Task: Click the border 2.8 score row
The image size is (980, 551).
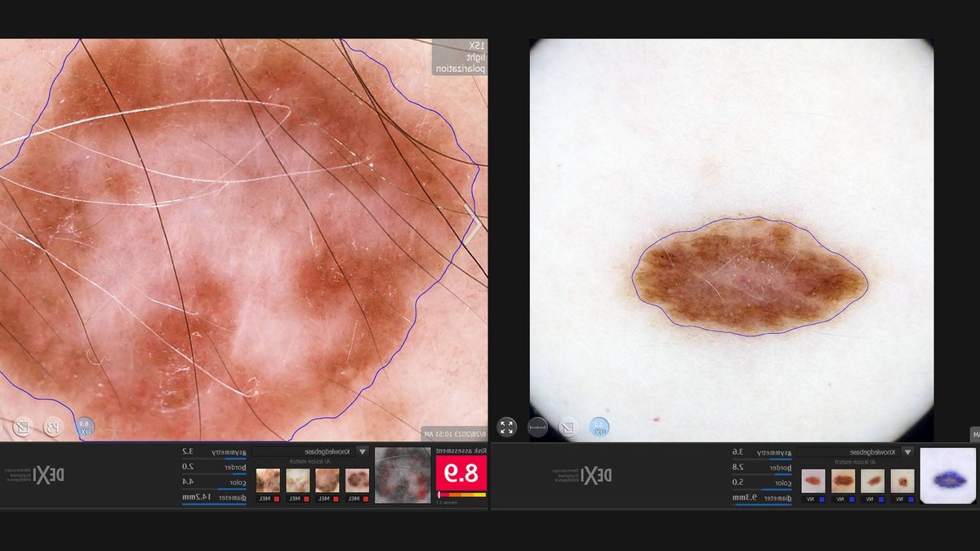Action: pyautogui.click(x=763, y=468)
